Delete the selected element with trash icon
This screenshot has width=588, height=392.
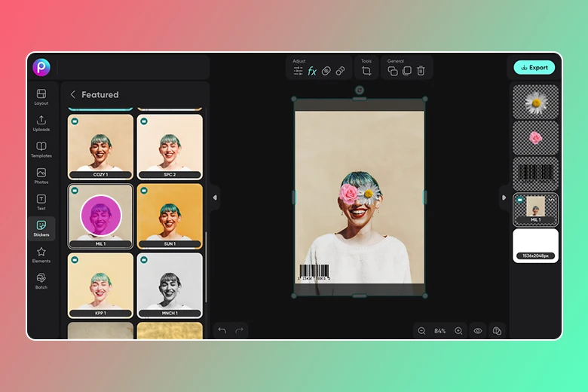tap(421, 71)
